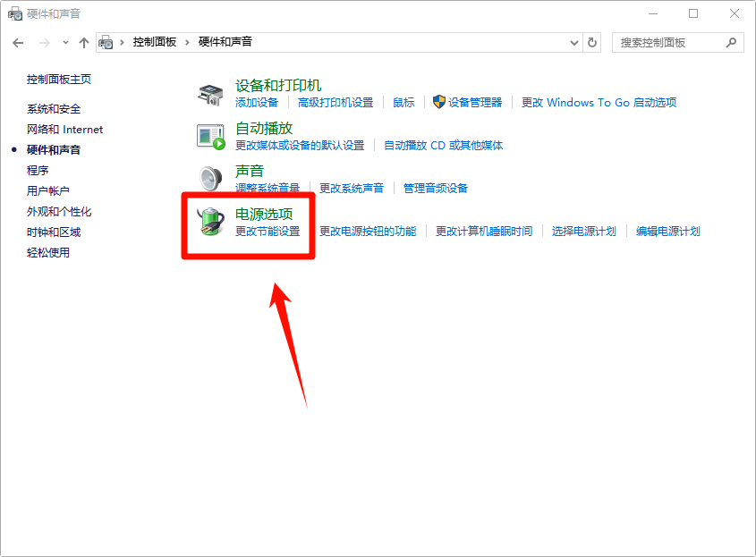Click the 管理音频设备 link
The width and height of the screenshot is (756, 557).
[436, 188]
